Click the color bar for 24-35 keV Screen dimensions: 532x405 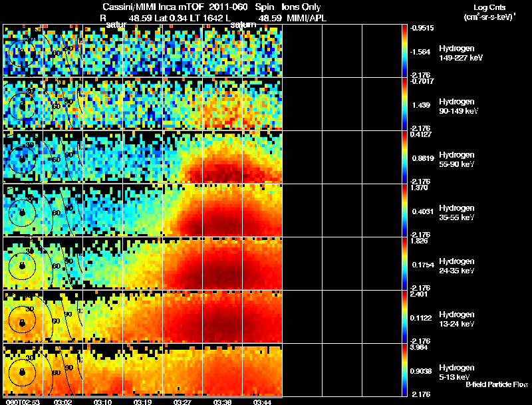click(404, 263)
